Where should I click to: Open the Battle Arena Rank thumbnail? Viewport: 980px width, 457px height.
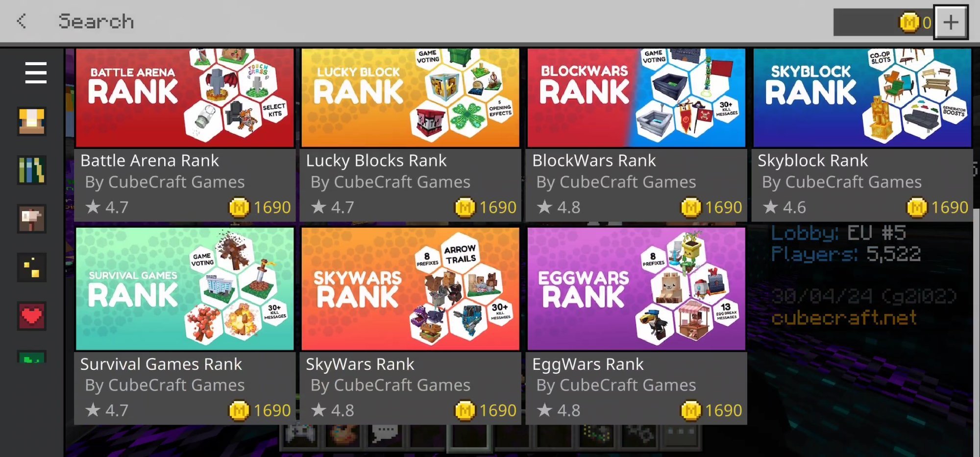click(185, 97)
